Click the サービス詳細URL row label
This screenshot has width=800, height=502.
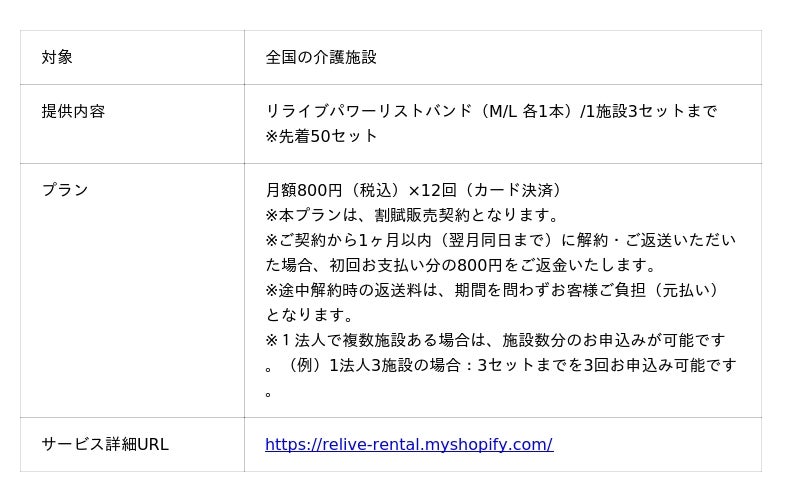click(x=105, y=444)
